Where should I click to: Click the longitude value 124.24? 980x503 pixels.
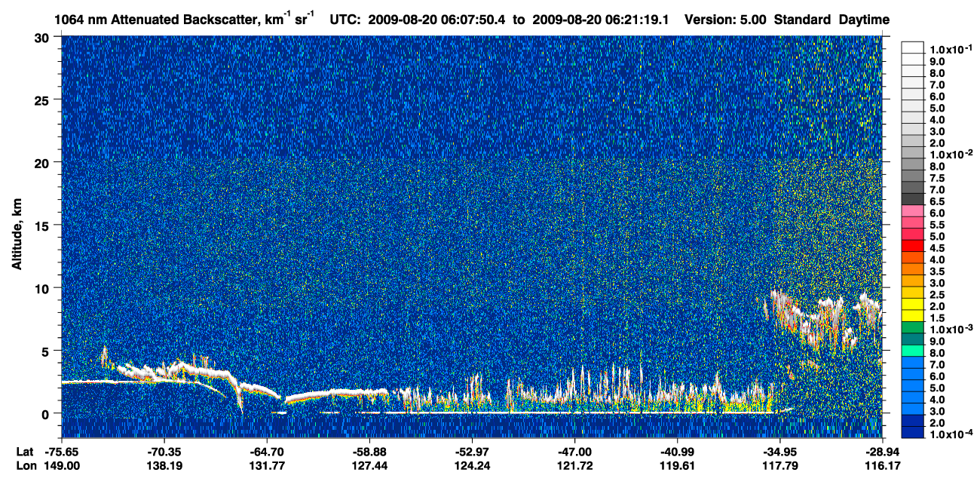point(472,465)
